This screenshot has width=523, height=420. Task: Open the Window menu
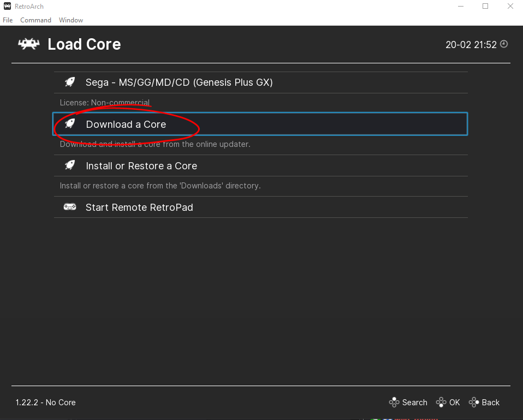click(70, 20)
